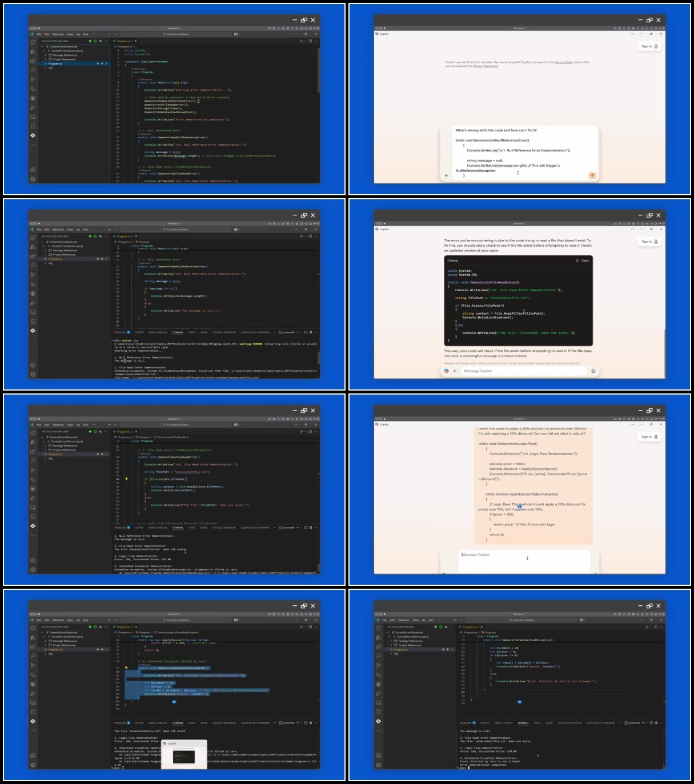The height and width of the screenshot is (784, 694).
Task: Switch to PORTS tab in the window showing the dotnet run warning
Action: (191, 332)
